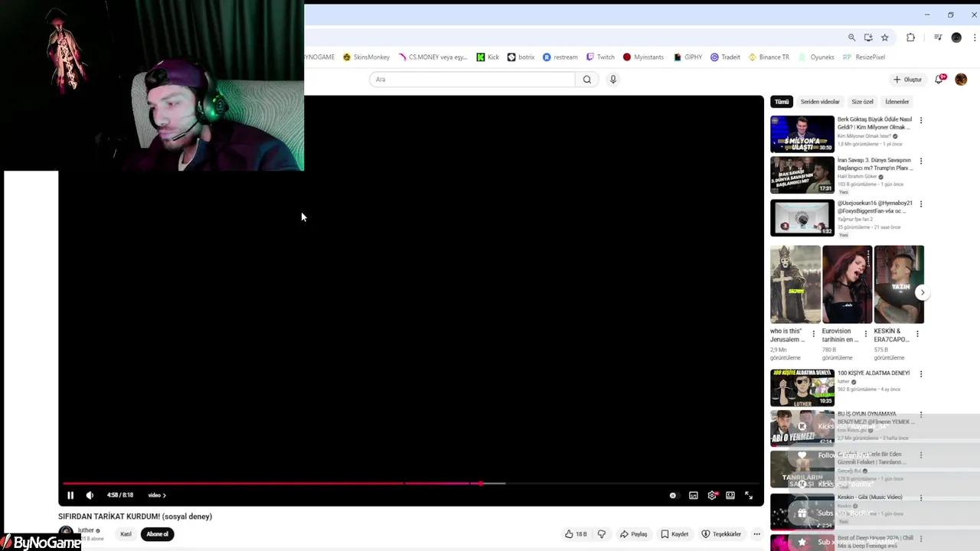Click the Teşekkürler thanks button
This screenshot has width=980, height=551.
pyautogui.click(x=722, y=534)
